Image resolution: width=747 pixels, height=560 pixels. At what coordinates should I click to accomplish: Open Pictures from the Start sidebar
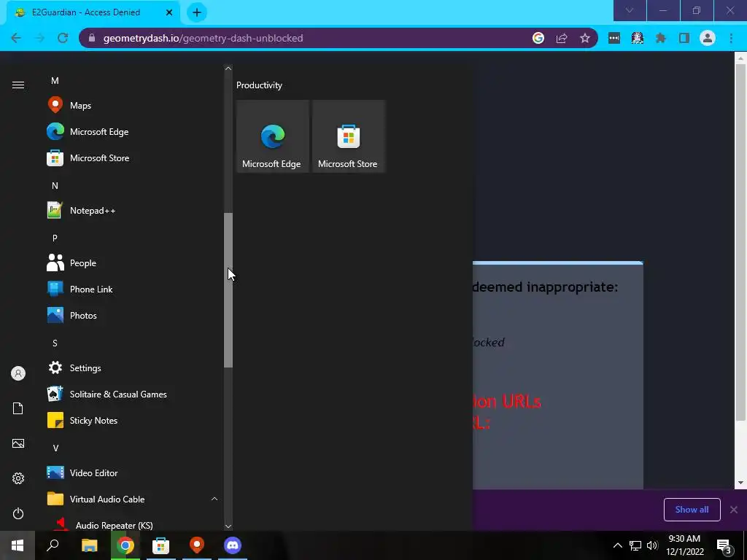18,443
